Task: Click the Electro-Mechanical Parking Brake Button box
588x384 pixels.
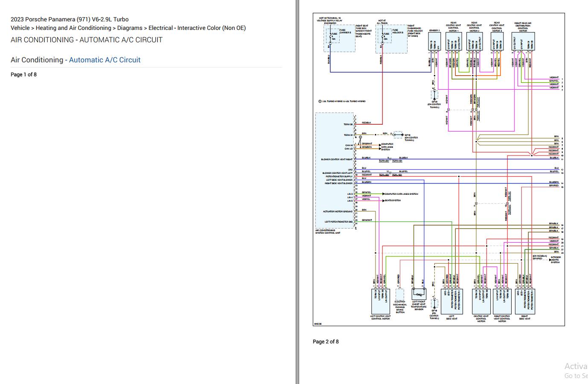Action: pyautogui.click(x=400, y=294)
